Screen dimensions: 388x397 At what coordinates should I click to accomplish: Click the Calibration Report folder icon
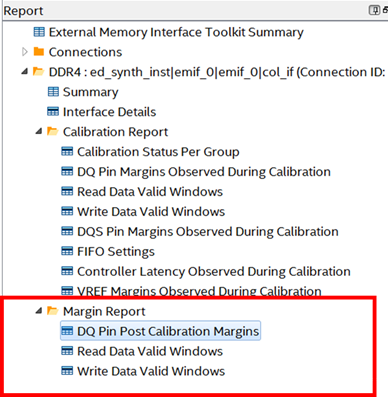(x=53, y=131)
